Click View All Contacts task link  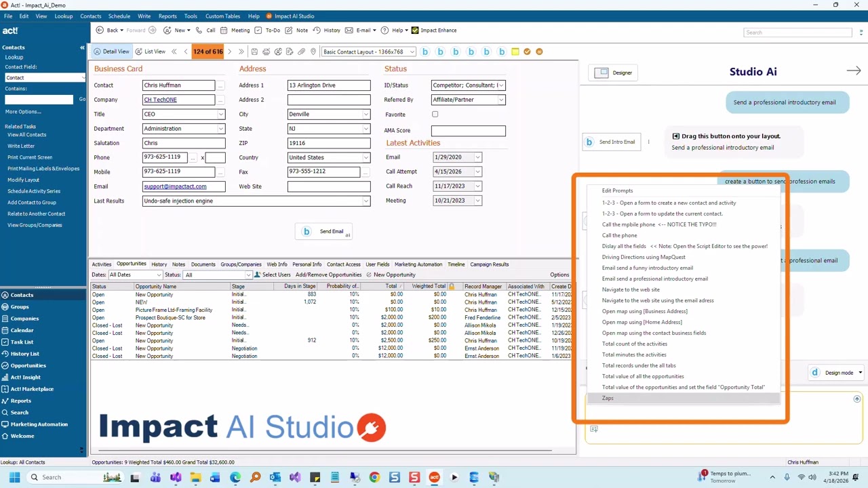coord(26,135)
